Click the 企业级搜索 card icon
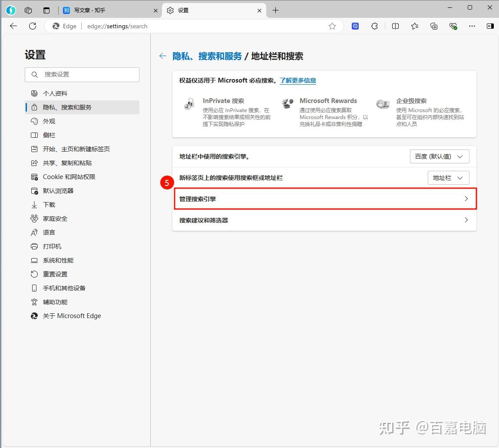This screenshot has width=499, height=448. pyautogui.click(x=383, y=104)
